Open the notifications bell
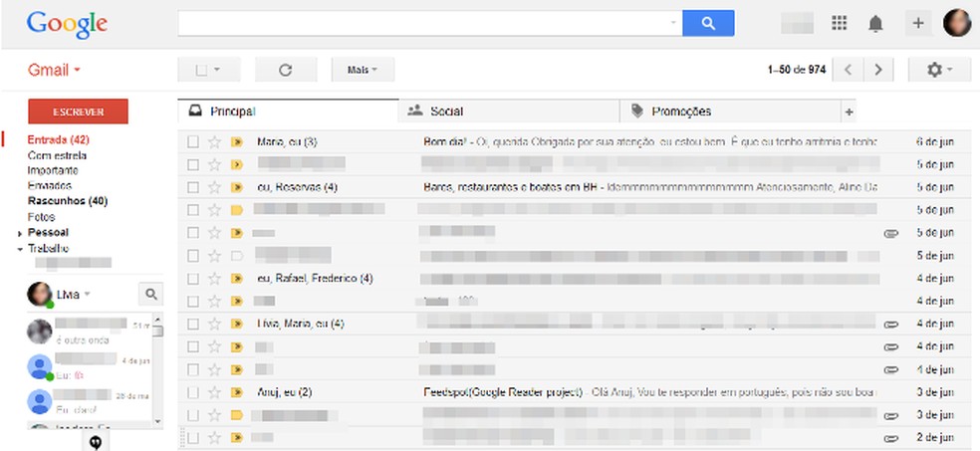This screenshot has height=451, width=980. (x=875, y=24)
